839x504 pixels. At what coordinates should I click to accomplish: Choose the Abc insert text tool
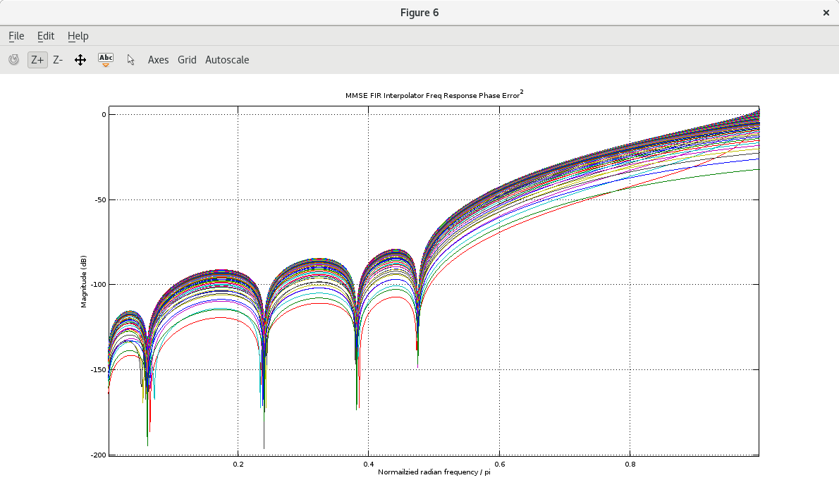(x=106, y=60)
